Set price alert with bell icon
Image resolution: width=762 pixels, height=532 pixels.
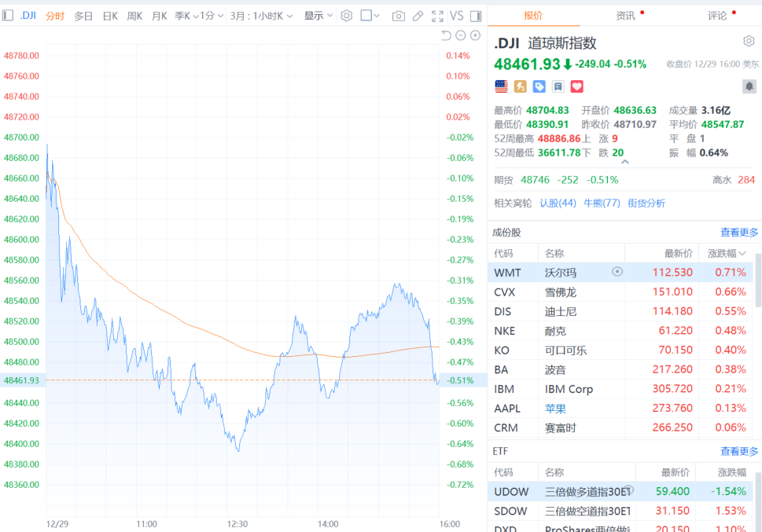click(749, 86)
